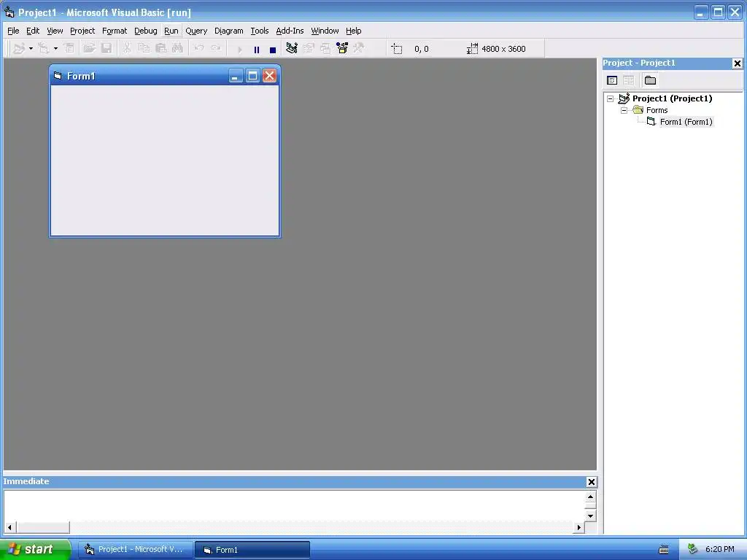Click the Form Layout Window icon
Image resolution: width=747 pixels, height=560 pixels.
tap(325, 49)
